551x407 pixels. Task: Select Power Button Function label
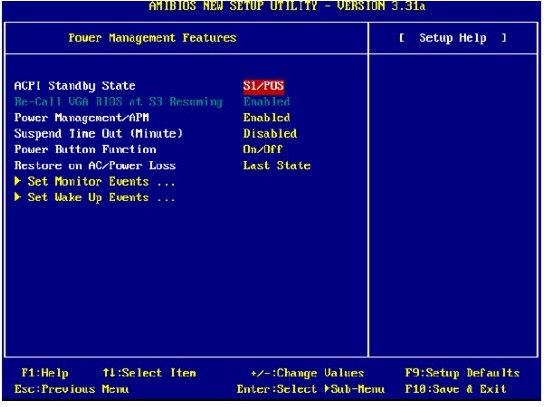point(85,150)
